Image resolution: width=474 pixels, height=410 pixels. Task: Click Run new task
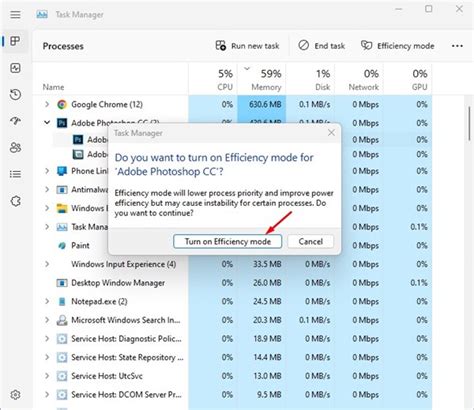click(247, 46)
